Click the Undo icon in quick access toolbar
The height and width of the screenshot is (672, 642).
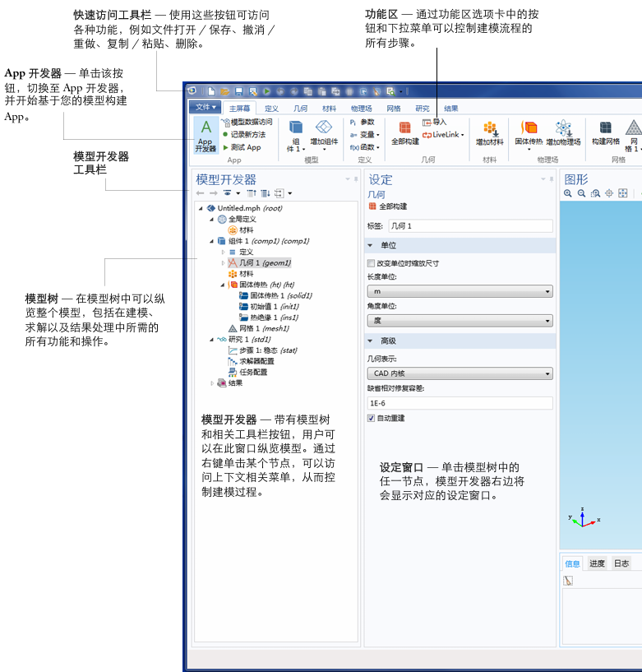(280, 91)
